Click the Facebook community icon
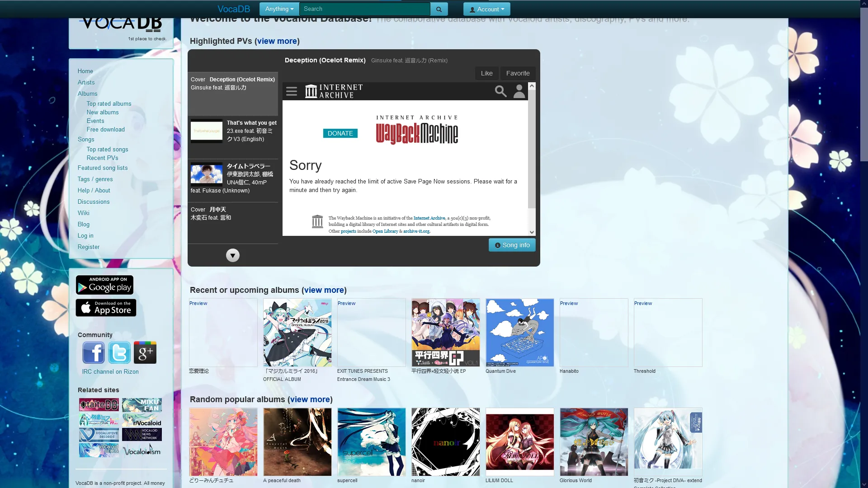 tap(94, 352)
